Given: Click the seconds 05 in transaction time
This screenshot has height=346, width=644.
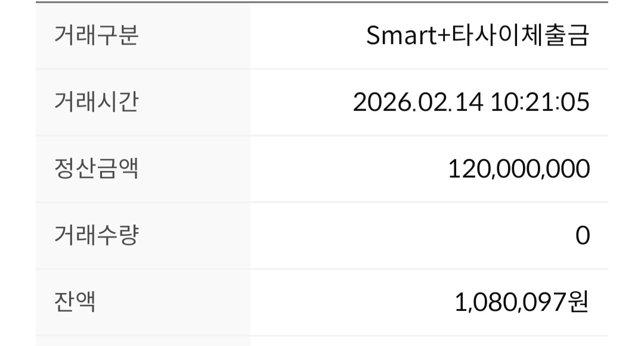Looking at the screenshot, I should pos(577,103).
